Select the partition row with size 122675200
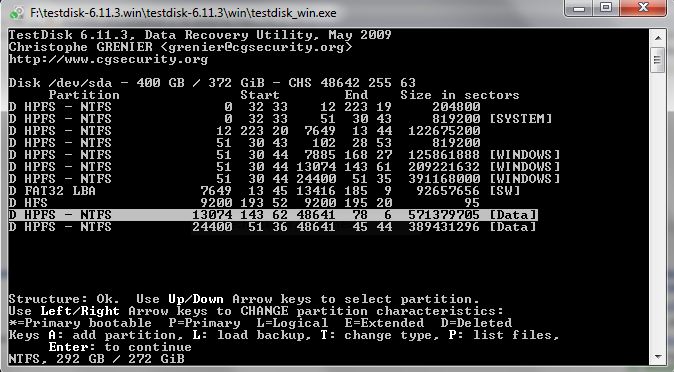Screen dimensions: 674x372 pyautogui.click(x=245, y=131)
